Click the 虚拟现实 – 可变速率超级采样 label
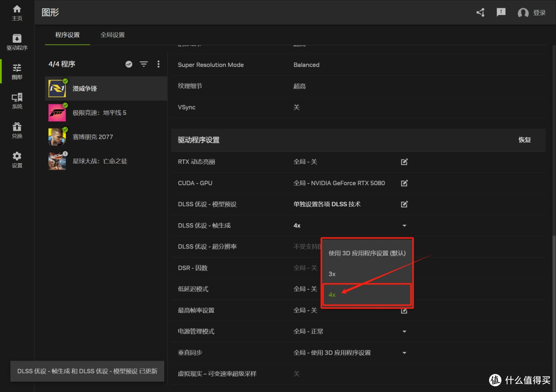 [217, 374]
